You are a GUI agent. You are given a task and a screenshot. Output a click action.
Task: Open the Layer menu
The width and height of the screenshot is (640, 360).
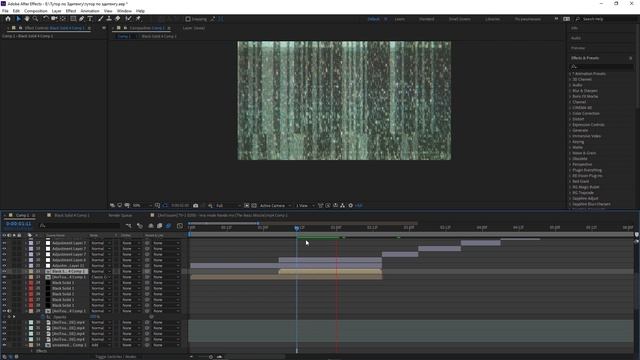[x=56, y=11]
